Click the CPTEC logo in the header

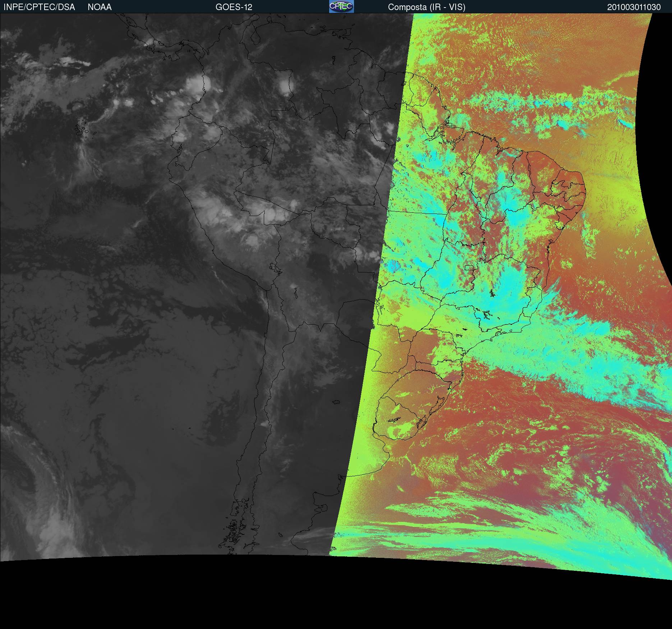coord(341,6)
